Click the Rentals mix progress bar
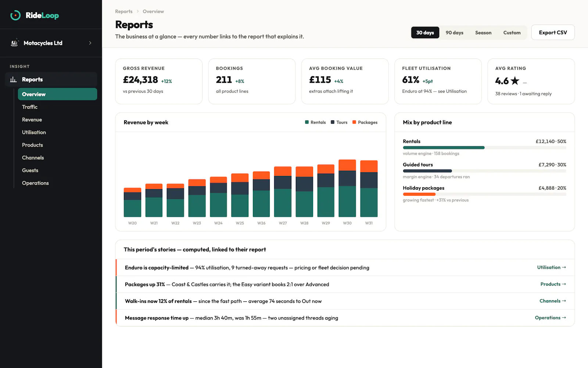This screenshot has width=588, height=368. click(x=484, y=148)
